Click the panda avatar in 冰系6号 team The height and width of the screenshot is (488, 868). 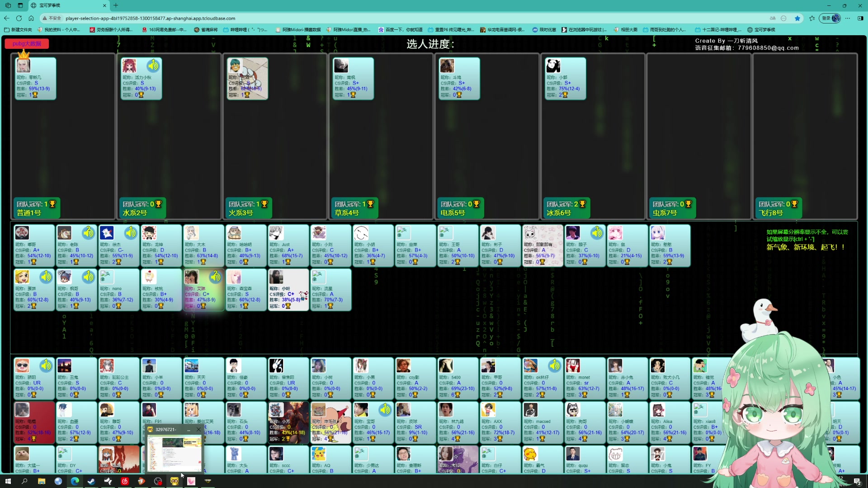[553, 66]
